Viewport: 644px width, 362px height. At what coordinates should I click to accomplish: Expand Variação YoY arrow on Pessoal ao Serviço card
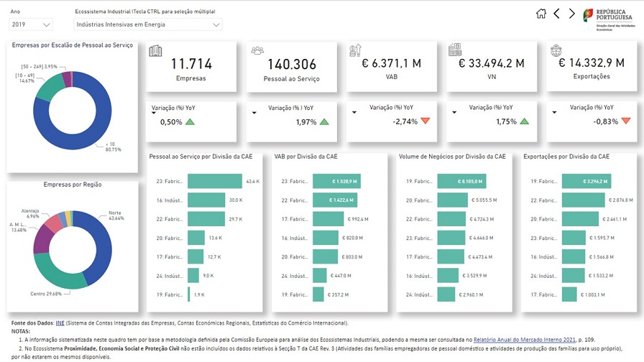point(254,113)
